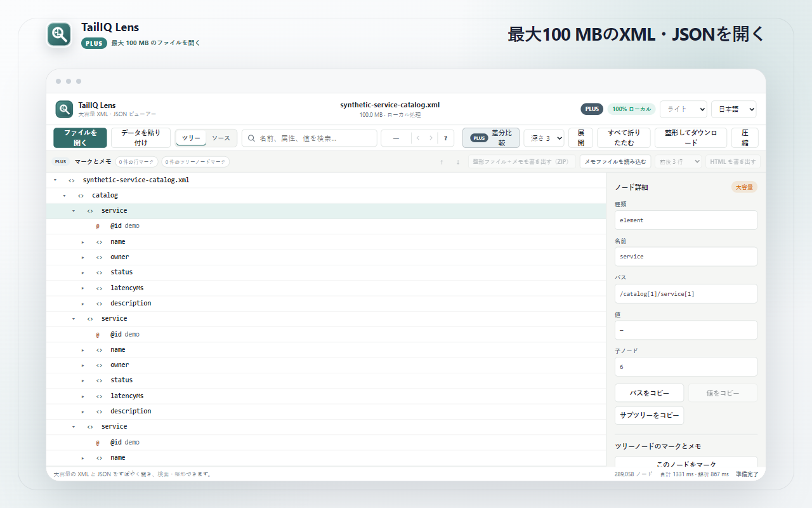The height and width of the screenshot is (508, 812).
Task: Go to the previous search match arrow
Action: (x=418, y=138)
